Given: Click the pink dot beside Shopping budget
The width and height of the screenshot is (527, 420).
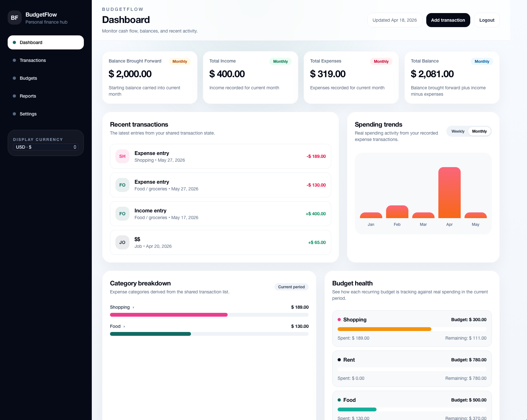Looking at the screenshot, I should (339, 320).
